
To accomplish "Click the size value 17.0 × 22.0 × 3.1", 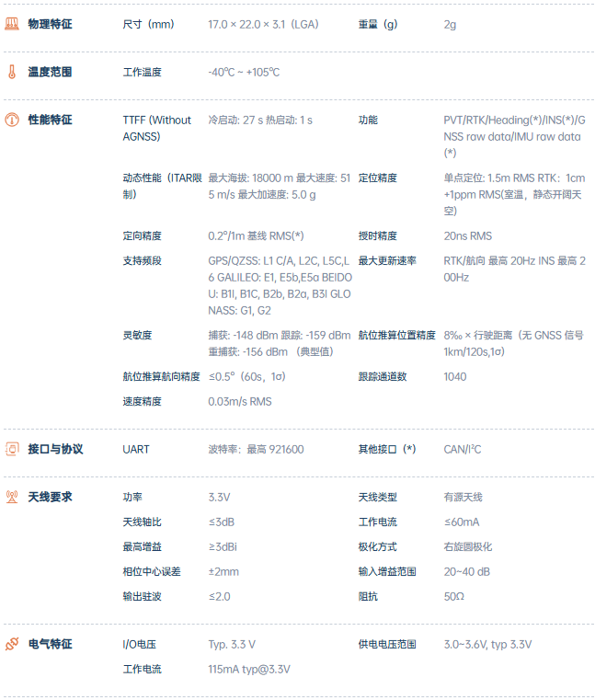I will [262, 24].
